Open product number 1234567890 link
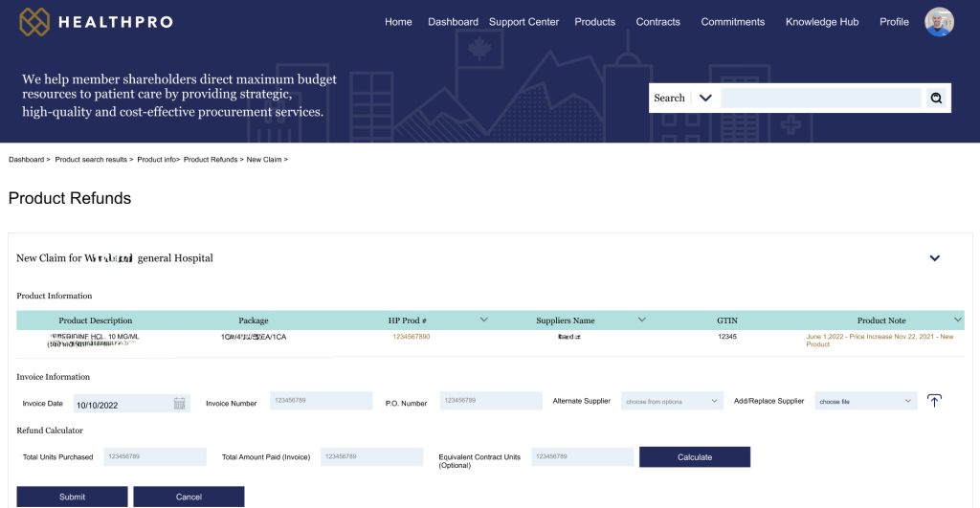The width and height of the screenshot is (980, 508). 412,337
